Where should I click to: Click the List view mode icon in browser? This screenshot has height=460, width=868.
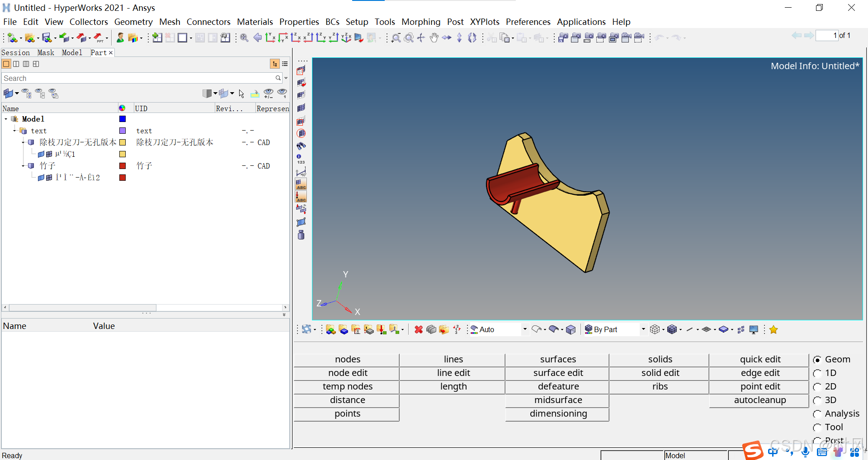coord(285,64)
